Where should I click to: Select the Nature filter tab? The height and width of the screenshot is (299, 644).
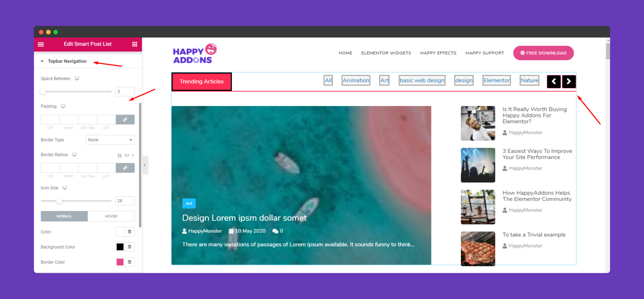tap(530, 80)
